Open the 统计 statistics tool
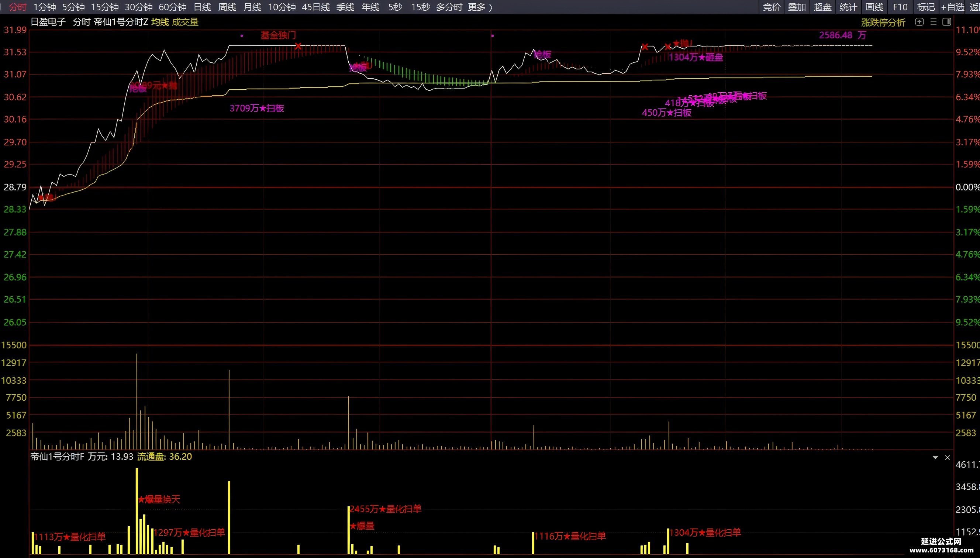This screenshot has width=980, height=558. pyautogui.click(x=848, y=7)
